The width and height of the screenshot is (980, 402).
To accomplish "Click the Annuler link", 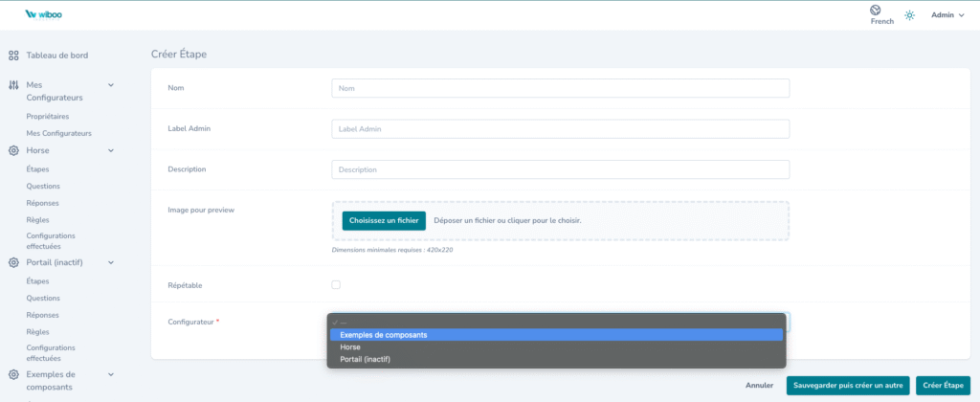I will point(759,385).
